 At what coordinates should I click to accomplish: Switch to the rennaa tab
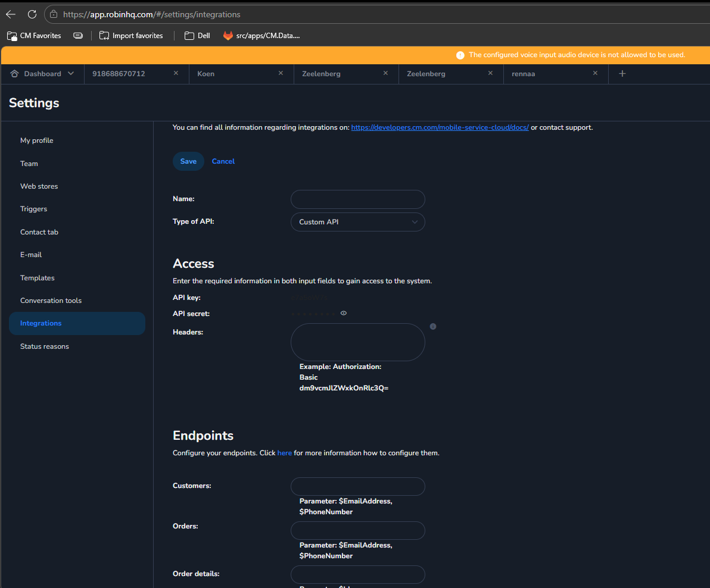coord(524,74)
